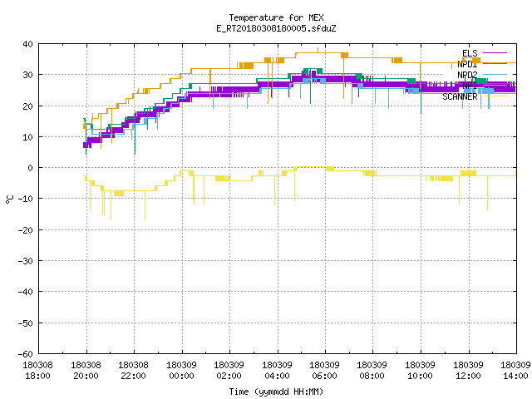Click the x-axis tick label 180309 02:00
Screen dimensions: 532x399
229,371
